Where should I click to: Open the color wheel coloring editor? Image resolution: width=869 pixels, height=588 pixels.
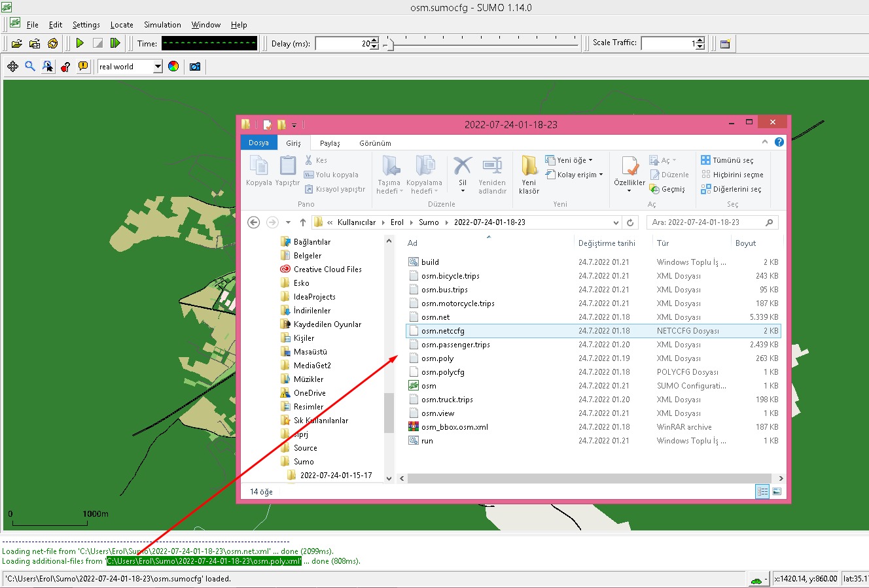pyautogui.click(x=173, y=66)
